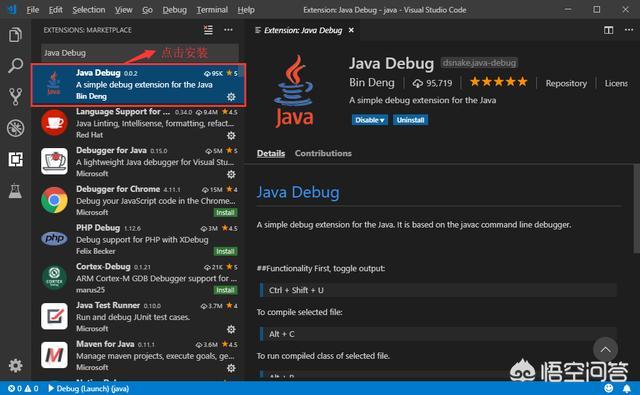Click Language Support Red Hat logo
640x395 pixels.
[54, 122]
